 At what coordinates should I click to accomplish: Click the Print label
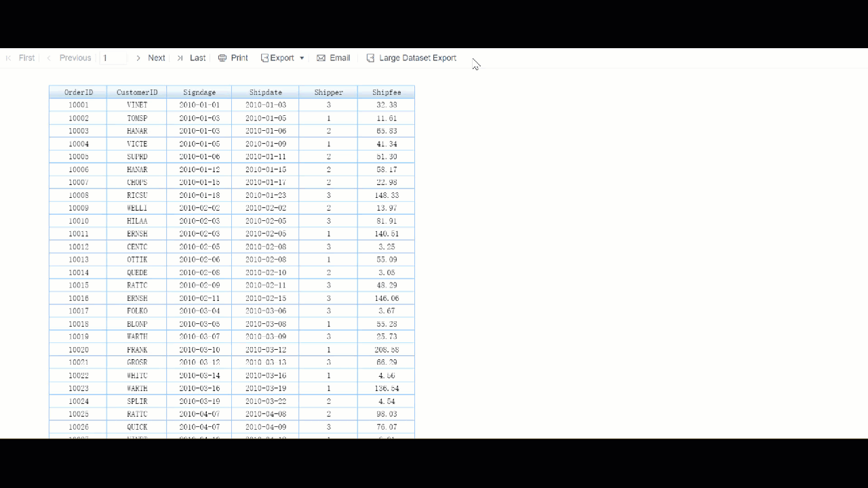[238, 58]
